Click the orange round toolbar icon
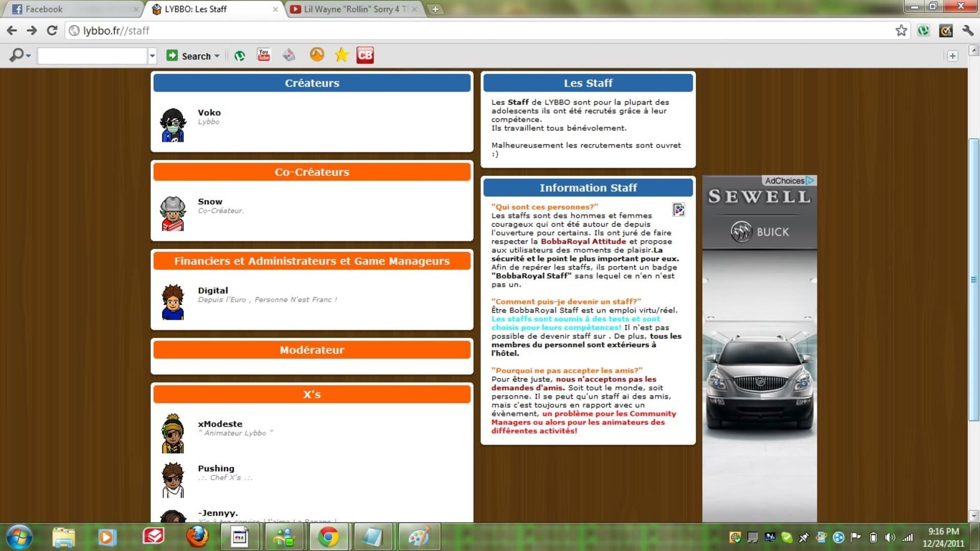The width and height of the screenshot is (980, 551). [317, 55]
